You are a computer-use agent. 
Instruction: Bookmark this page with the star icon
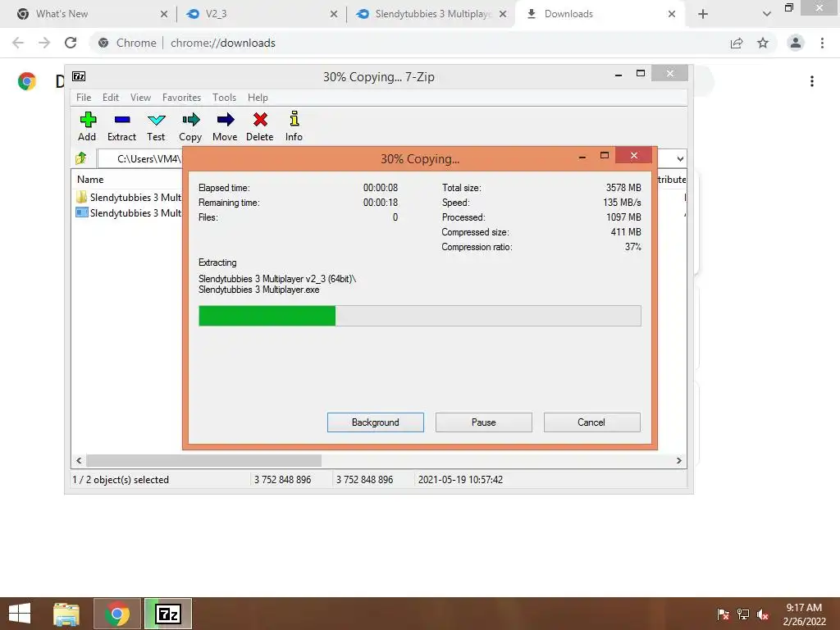pyautogui.click(x=763, y=43)
